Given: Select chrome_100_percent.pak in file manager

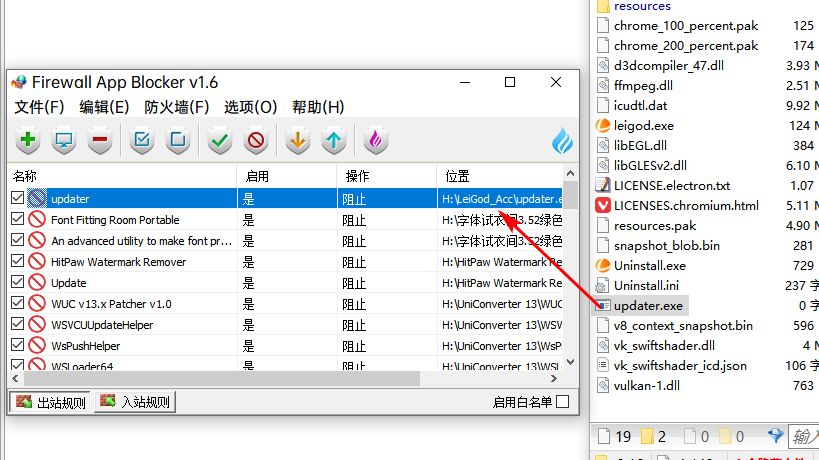Looking at the screenshot, I should point(686,26).
